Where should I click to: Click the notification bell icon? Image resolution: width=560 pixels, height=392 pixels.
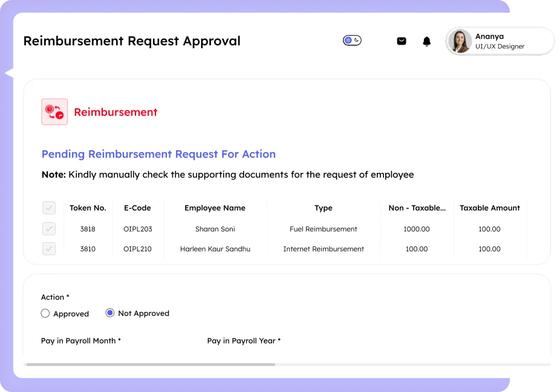point(427,41)
